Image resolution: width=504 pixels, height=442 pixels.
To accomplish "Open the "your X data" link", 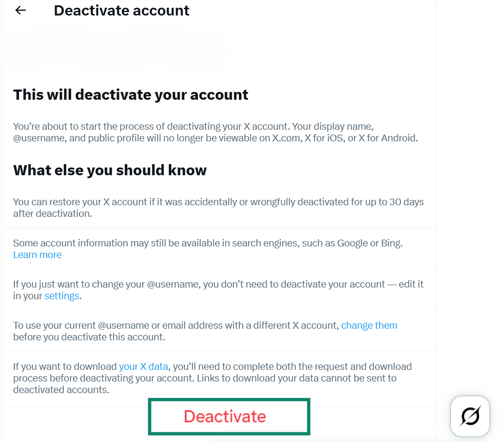I will (x=144, y=366).
